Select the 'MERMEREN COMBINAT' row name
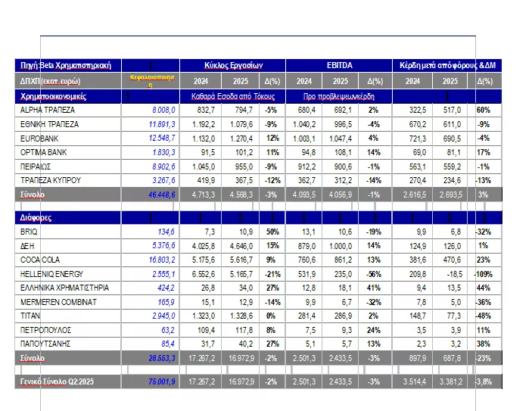 (58, 302)
